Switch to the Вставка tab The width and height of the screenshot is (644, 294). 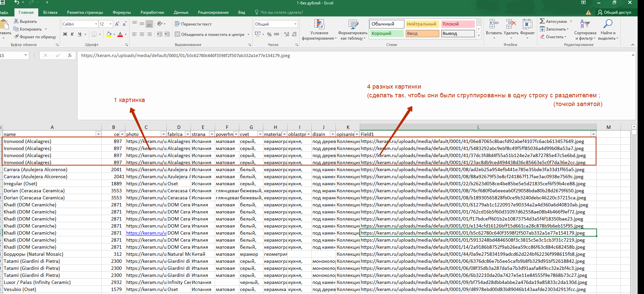(50, 12)
